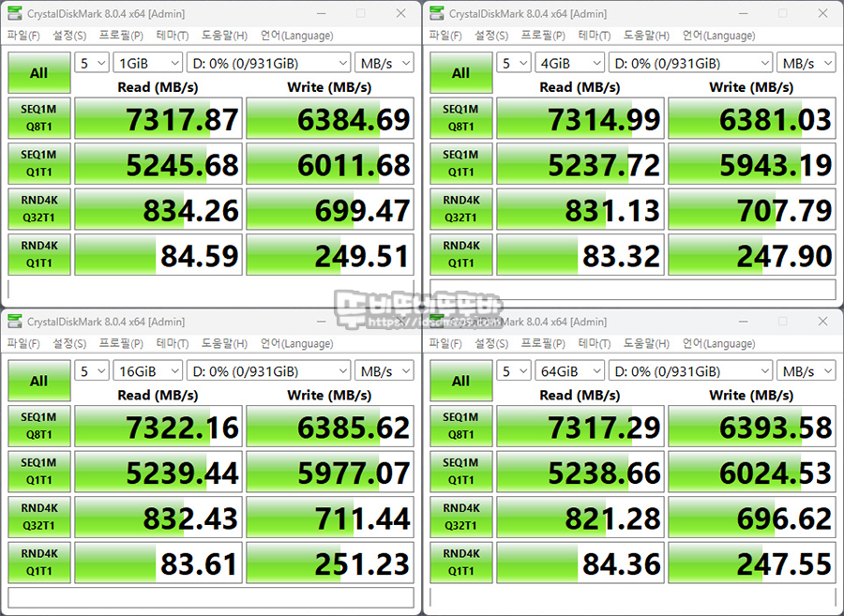844x616 pixels.
Task: Open the 16GiB test size dropdown
Action: 147,371
